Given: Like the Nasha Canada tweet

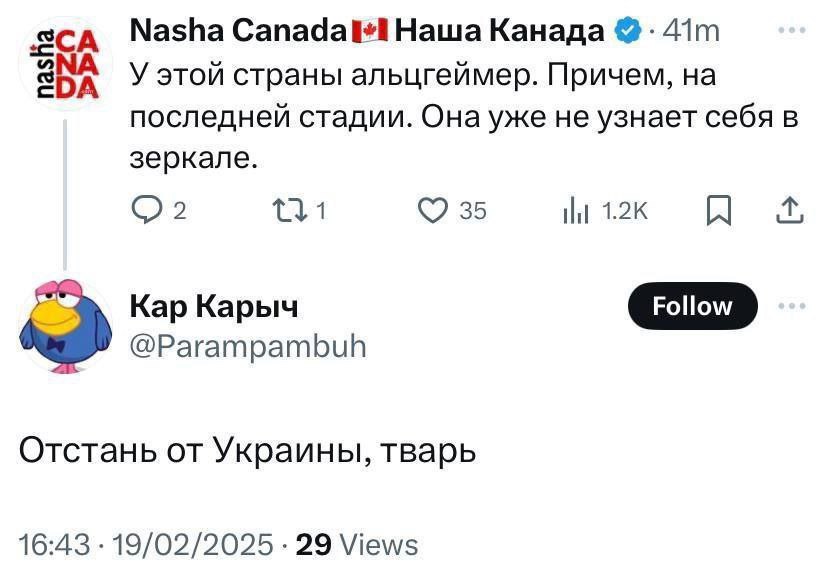Looking at the screenshot, I should [x=432, y=210].
